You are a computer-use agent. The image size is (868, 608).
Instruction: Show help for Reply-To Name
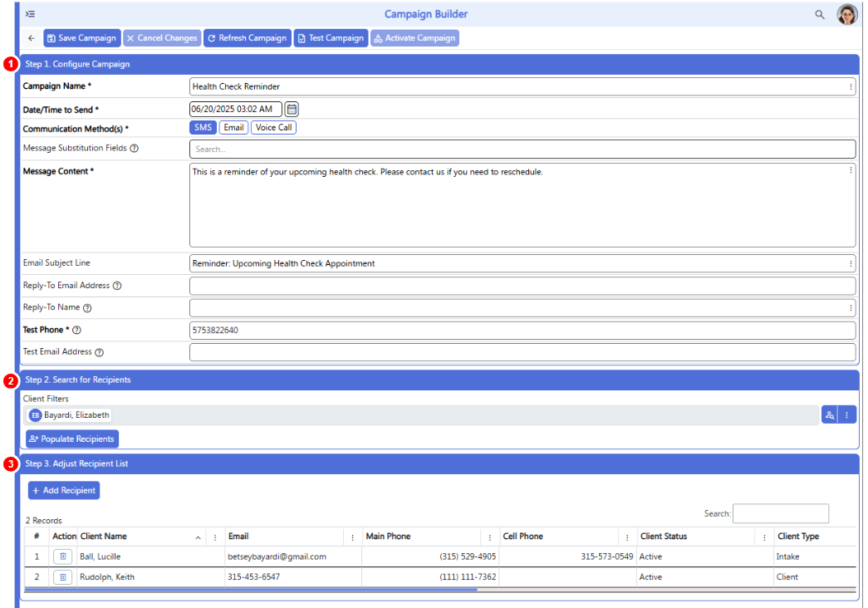(x=87, y=308)
